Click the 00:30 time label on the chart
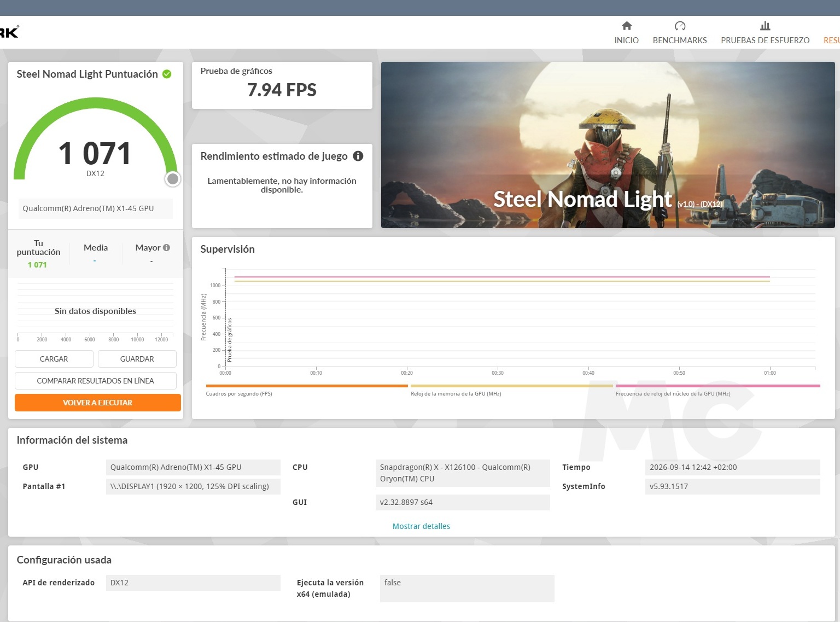Screen dimensions: 840x622 (x=498, y=373)
